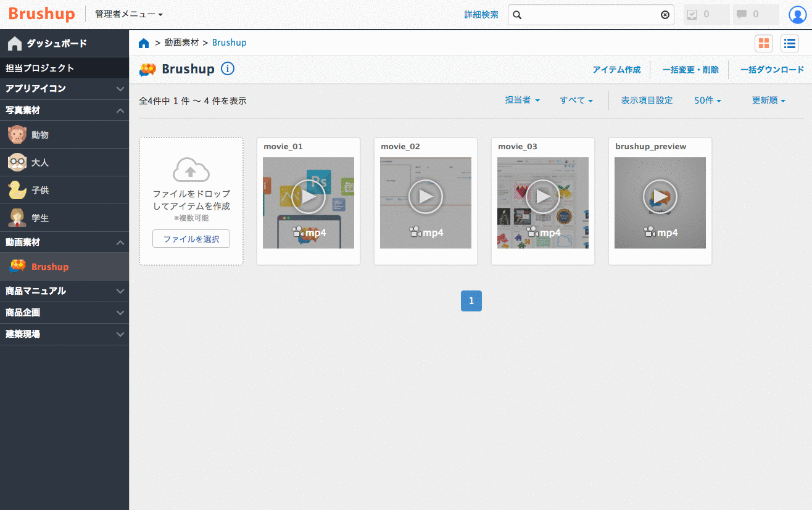This screenshot has height=510, width=812.
Task: Expand the 商品企画 sidebar section
Action: pyautogui.click(x=64, y=313)
